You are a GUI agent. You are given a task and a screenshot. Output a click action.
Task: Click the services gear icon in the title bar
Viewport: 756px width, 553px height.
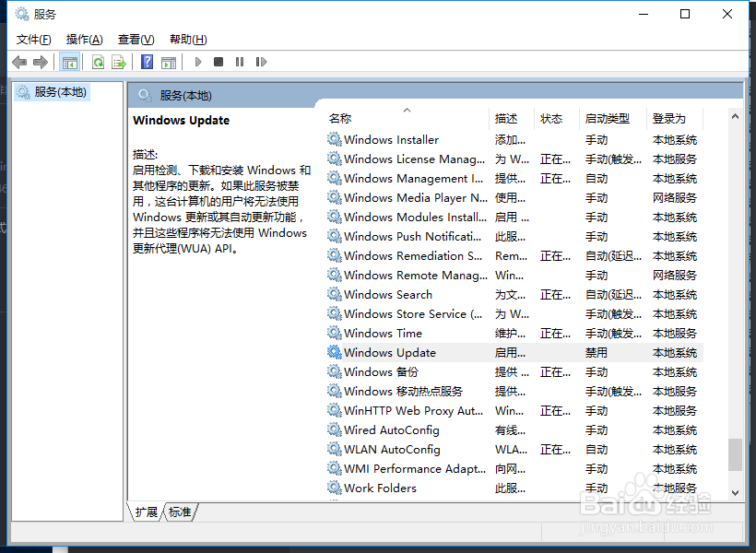tap(22, 14)
